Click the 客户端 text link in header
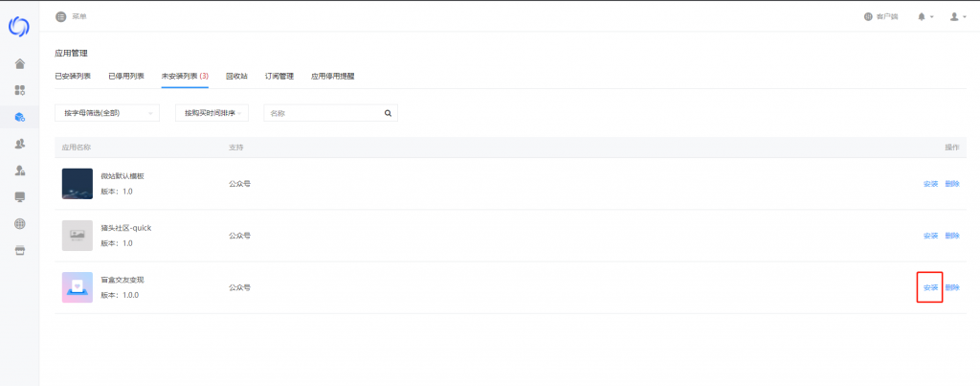The height and width of the screenshot is (386, 980). [887, 17]
